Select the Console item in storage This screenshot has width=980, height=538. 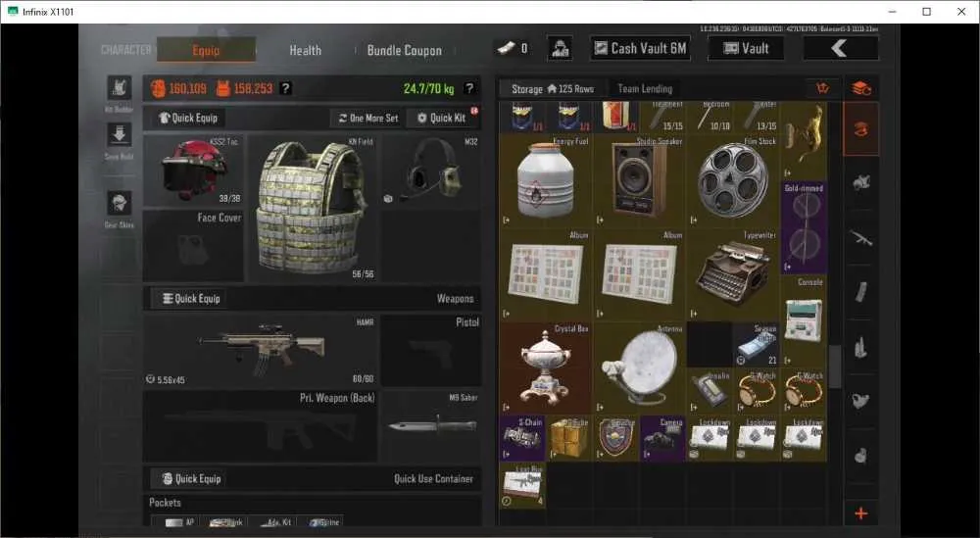click(x=804, y=321)
